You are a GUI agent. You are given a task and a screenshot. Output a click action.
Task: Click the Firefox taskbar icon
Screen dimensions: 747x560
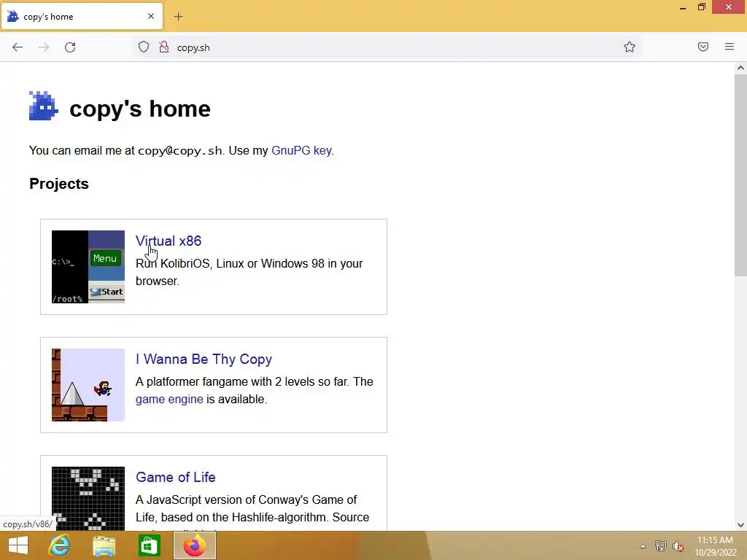(194, 545)
